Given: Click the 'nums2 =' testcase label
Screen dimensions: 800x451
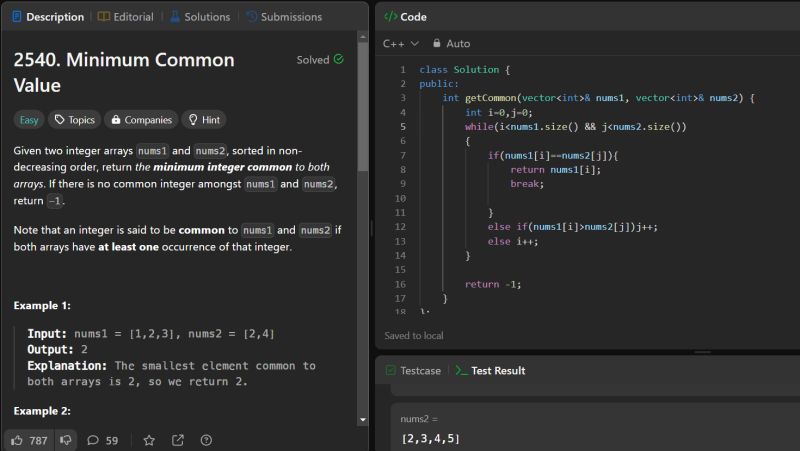Looking at the screenshot, I should (419, 419).
